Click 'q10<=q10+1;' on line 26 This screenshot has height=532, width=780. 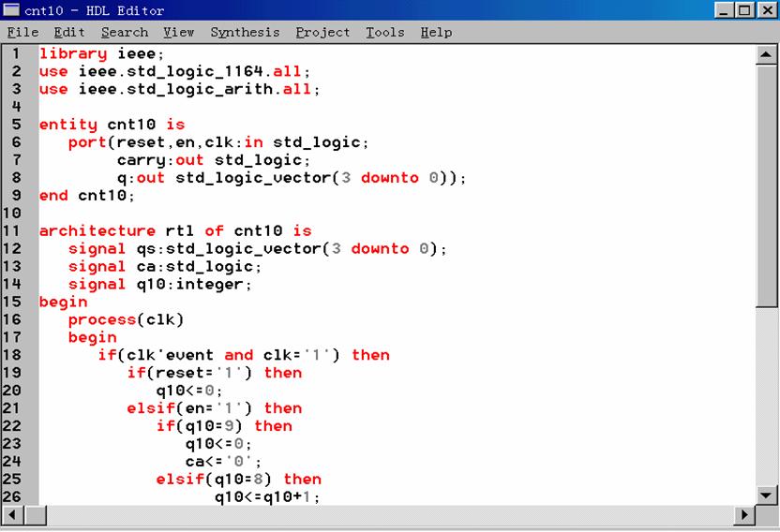(267, 496)
